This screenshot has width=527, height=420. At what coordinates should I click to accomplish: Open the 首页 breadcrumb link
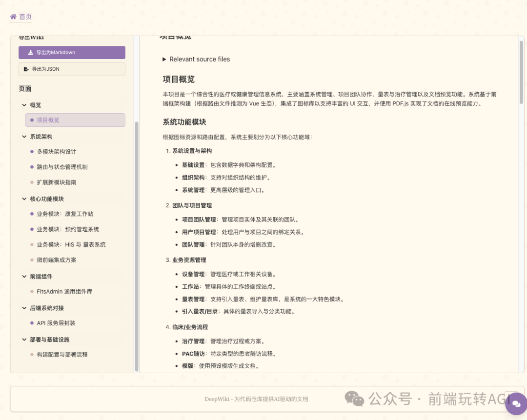(x=24, y=17)
